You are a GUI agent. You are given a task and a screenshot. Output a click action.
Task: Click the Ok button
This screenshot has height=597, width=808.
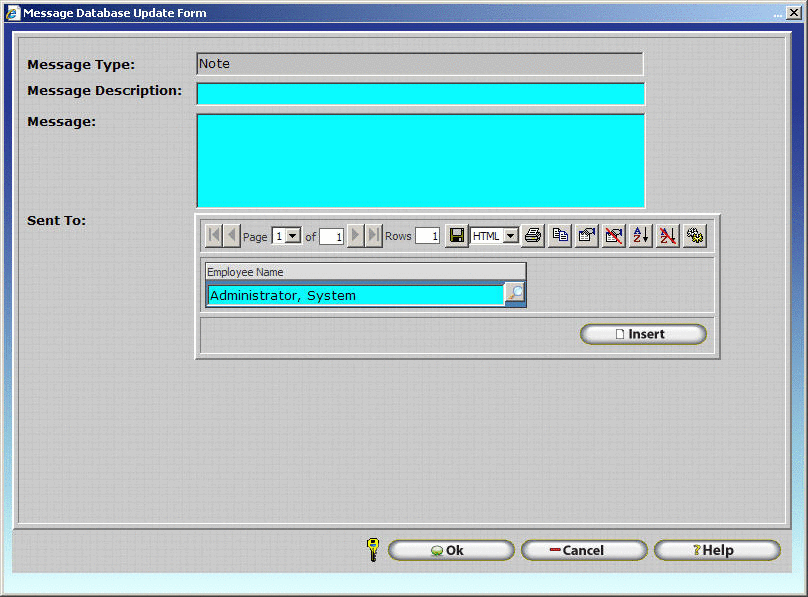coord(451,550)
